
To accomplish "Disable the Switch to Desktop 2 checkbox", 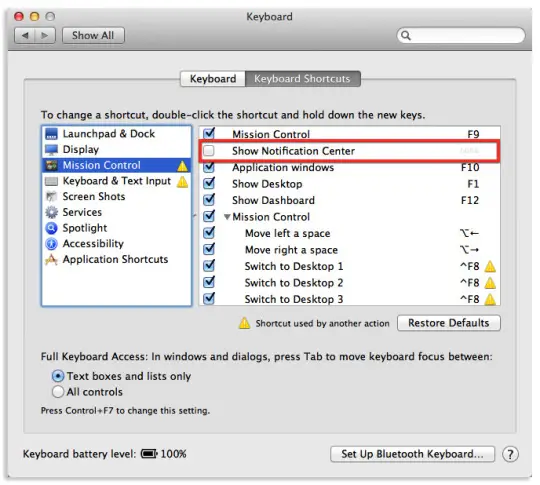I will 209,282.
